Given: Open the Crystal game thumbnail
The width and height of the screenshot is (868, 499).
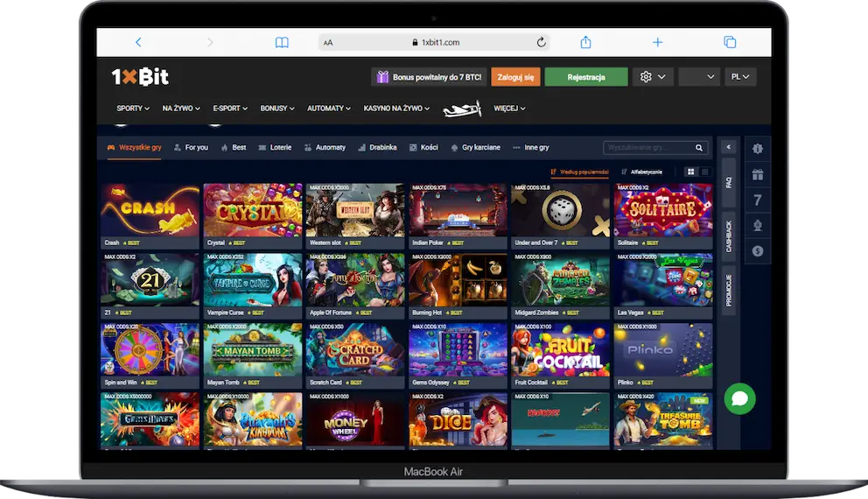Looking at the screenshot, I should 253,210.
